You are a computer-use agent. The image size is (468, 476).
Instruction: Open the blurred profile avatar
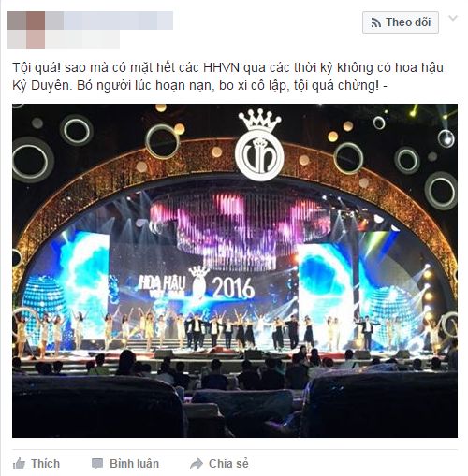click(26, 30)
